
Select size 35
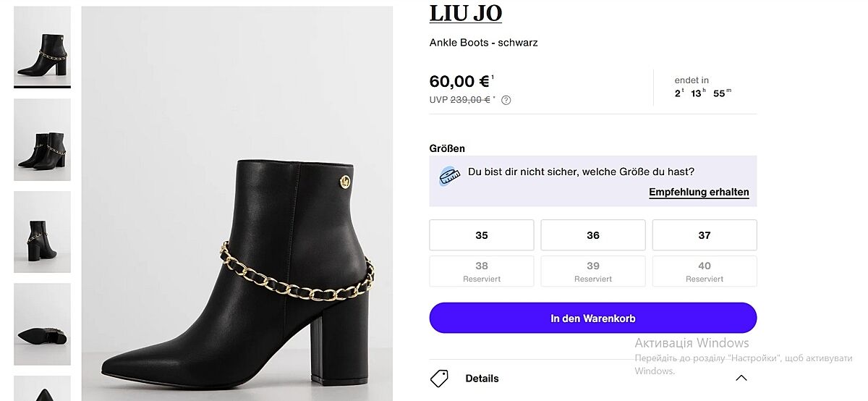click(482, 235)
